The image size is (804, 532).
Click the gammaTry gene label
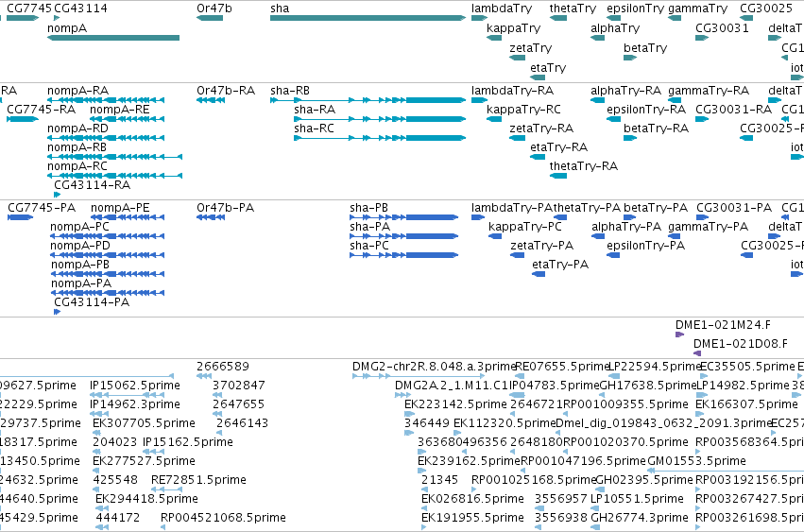[697, 9]
